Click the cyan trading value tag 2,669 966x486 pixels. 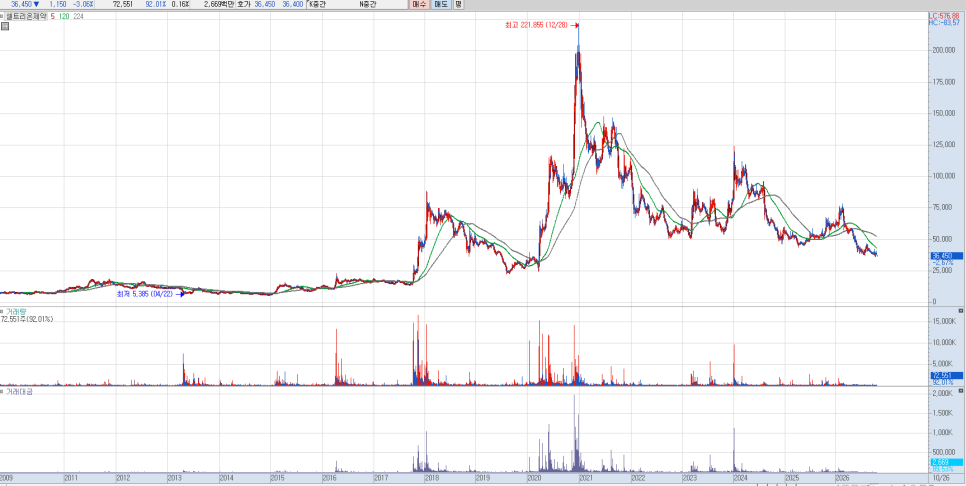pyautogui.click(x=945, y=462)
